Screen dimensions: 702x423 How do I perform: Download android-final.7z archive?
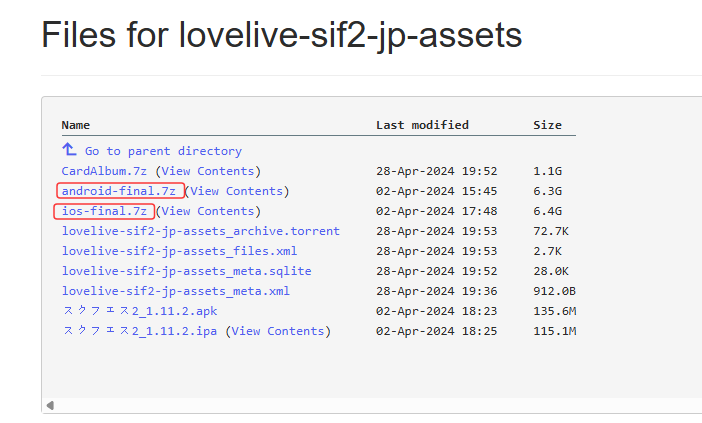(x=119, y=191)
